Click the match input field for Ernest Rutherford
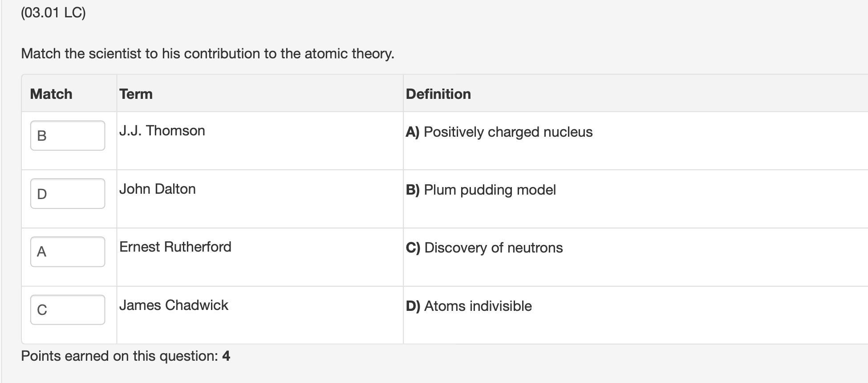The height and width of the screenshot is (383, 868). point(67,252)
